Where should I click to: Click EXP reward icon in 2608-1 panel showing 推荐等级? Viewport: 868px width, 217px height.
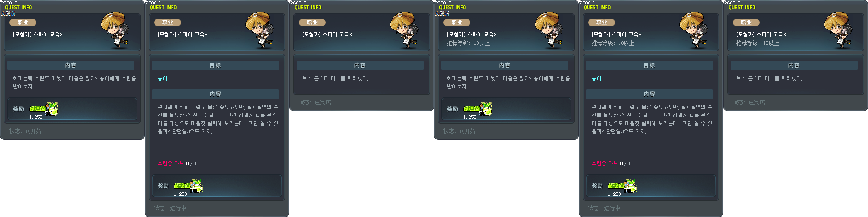(x=630, y=186)
